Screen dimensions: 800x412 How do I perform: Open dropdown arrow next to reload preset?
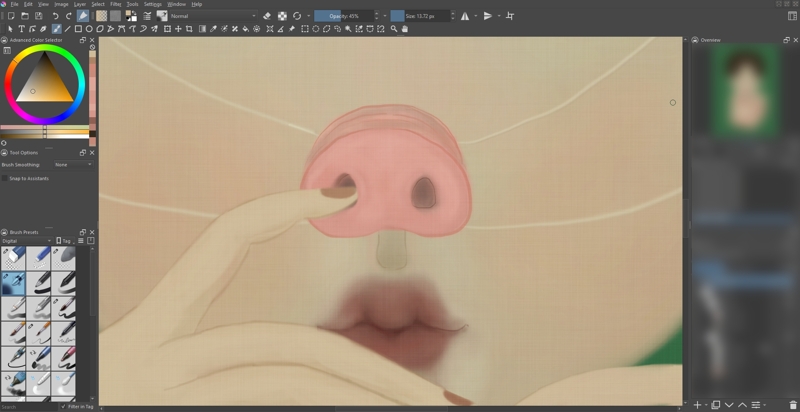click(x=308, y=16)
